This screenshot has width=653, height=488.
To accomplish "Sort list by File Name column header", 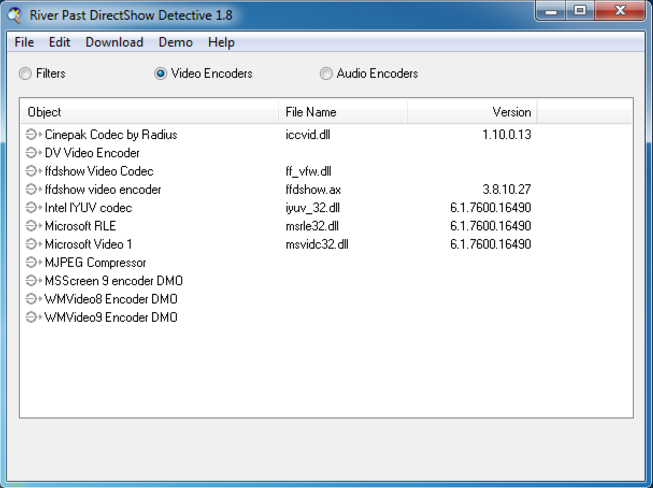I will tap(343, 112).
